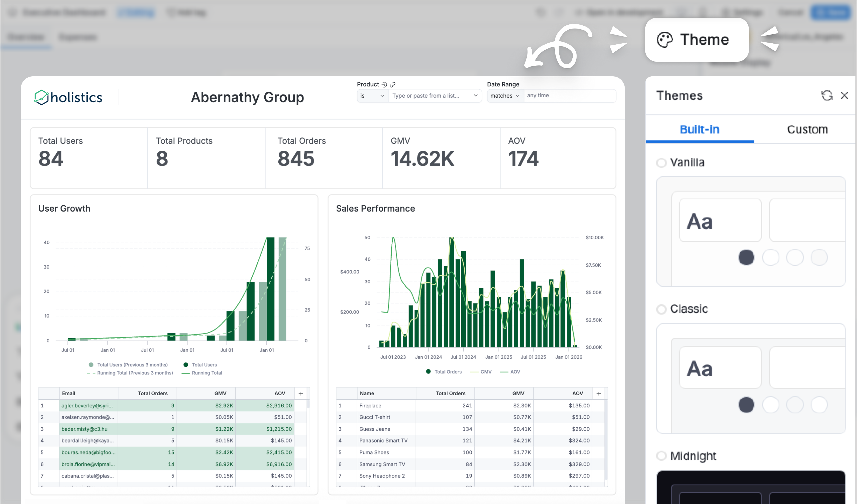Switch to the Built-In themes tab

coord(700,129)
